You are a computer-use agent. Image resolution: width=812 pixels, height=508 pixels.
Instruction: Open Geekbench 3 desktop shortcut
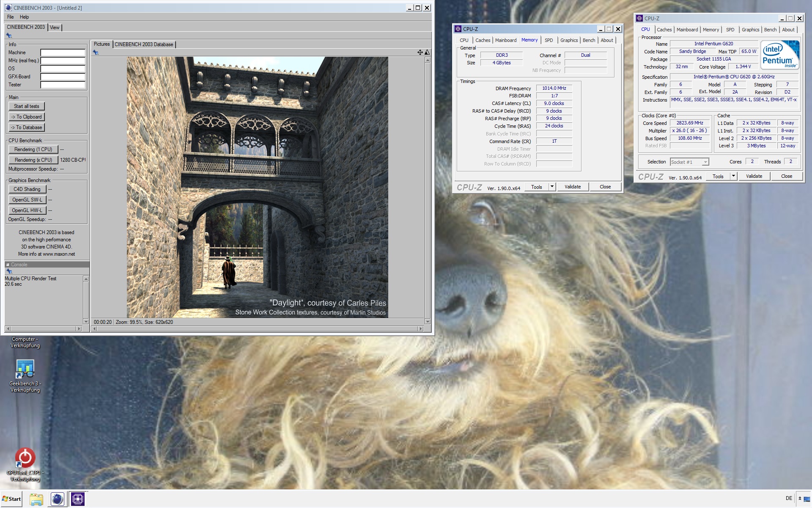(25, 375)
